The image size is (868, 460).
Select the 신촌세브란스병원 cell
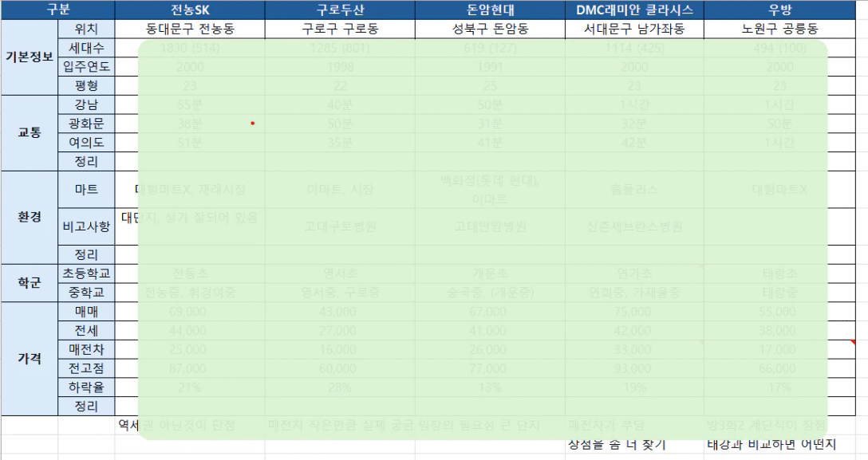(634, 226)
